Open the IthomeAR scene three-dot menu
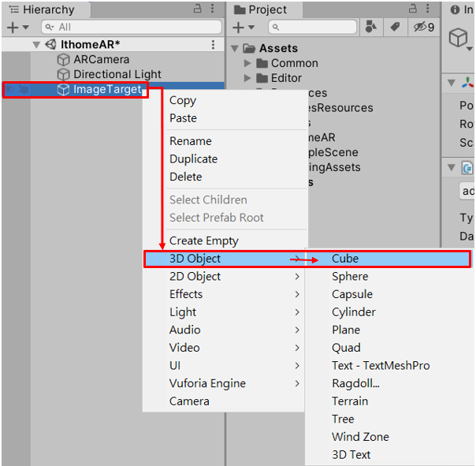 (x=213, y=45)
